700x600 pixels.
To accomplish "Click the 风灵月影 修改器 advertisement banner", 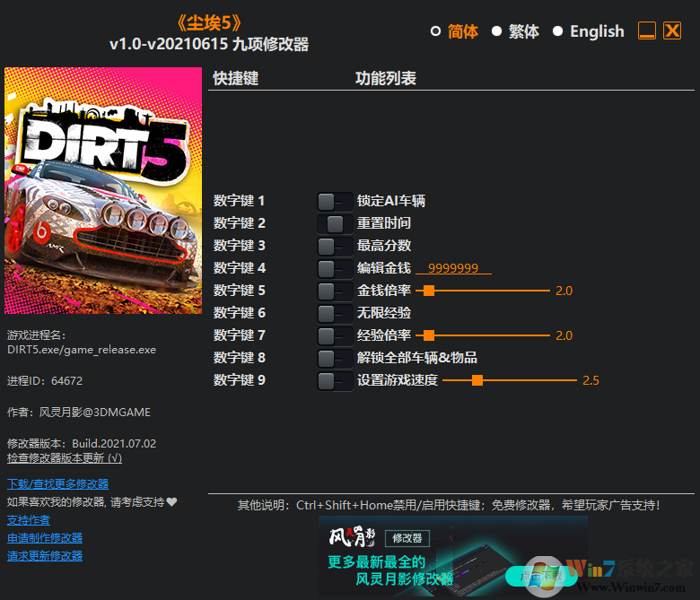I will [453, 551].
